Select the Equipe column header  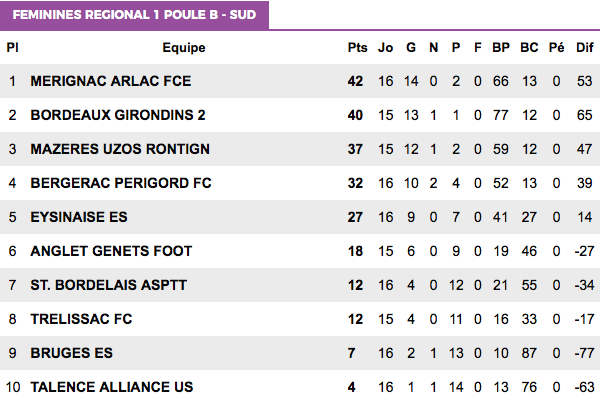(184, 48)
